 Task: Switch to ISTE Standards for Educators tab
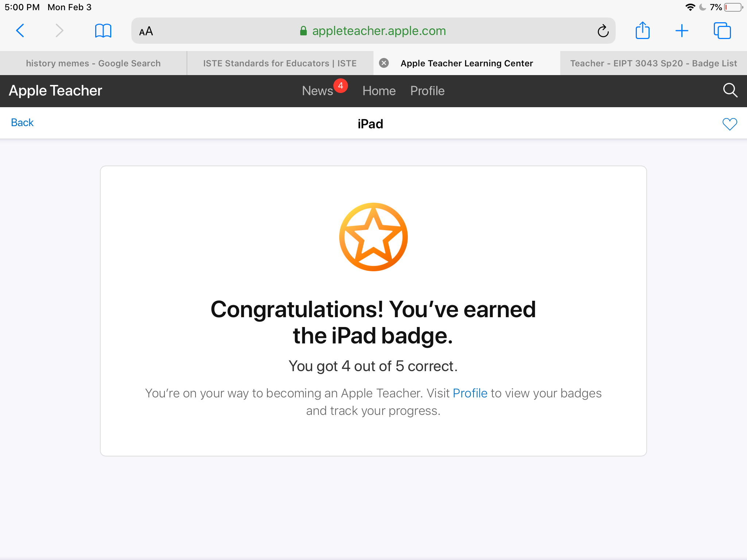click(280, 63)
